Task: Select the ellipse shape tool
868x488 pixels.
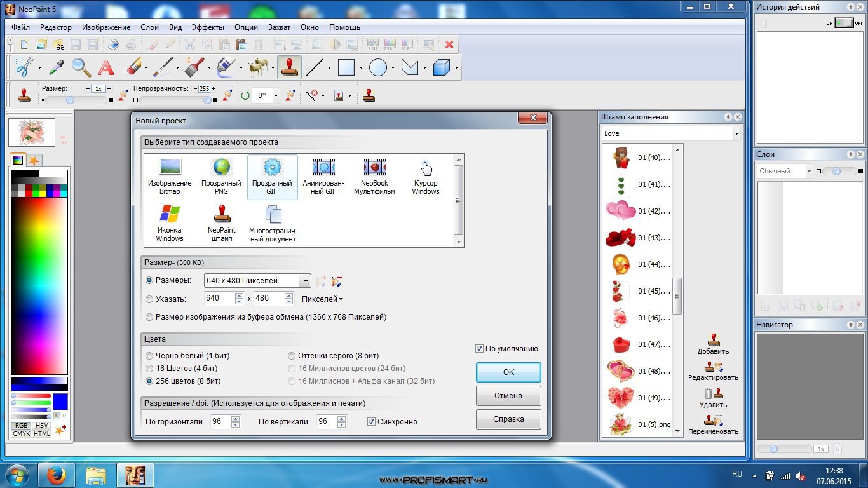Action: point(377,67)
